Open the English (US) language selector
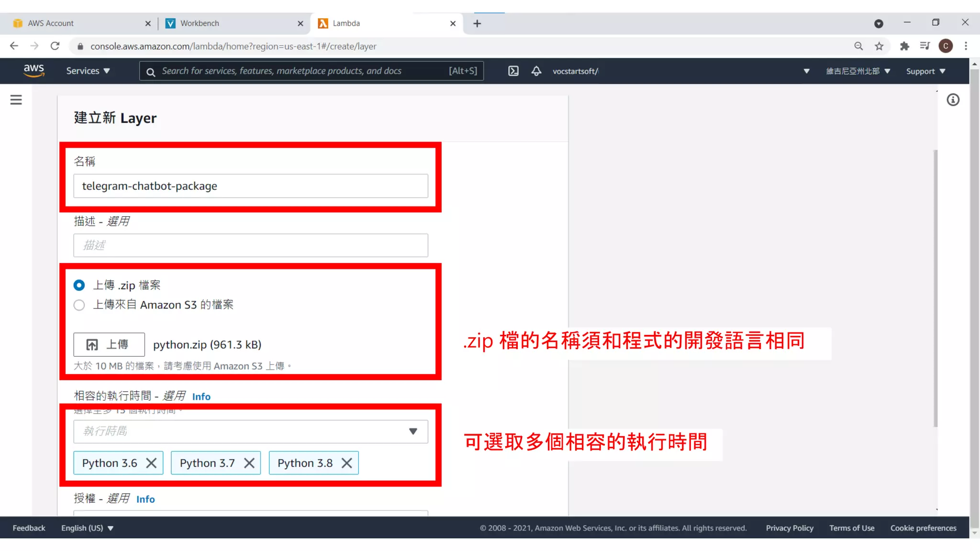This screenshot has height=551, width=980. (87, 528)
